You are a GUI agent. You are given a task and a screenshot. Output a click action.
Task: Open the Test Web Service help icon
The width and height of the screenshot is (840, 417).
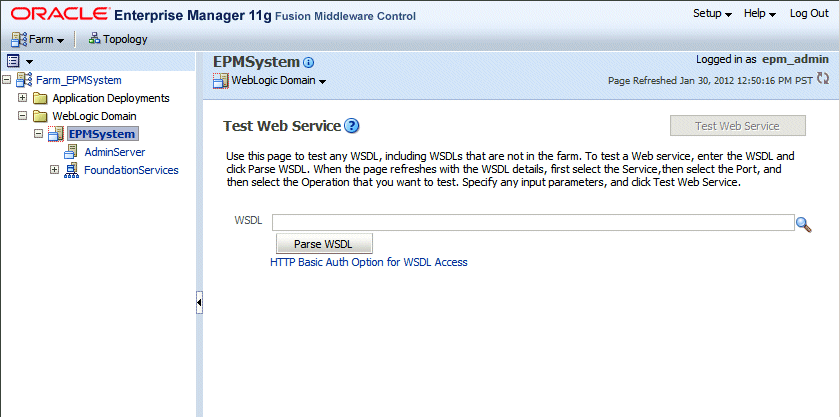[x=351, y=126]
